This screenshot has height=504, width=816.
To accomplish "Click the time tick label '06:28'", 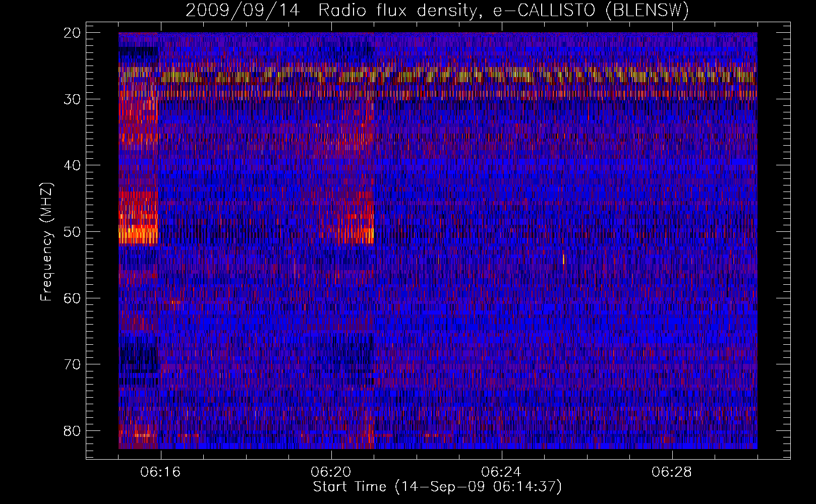I will point(672,472).
